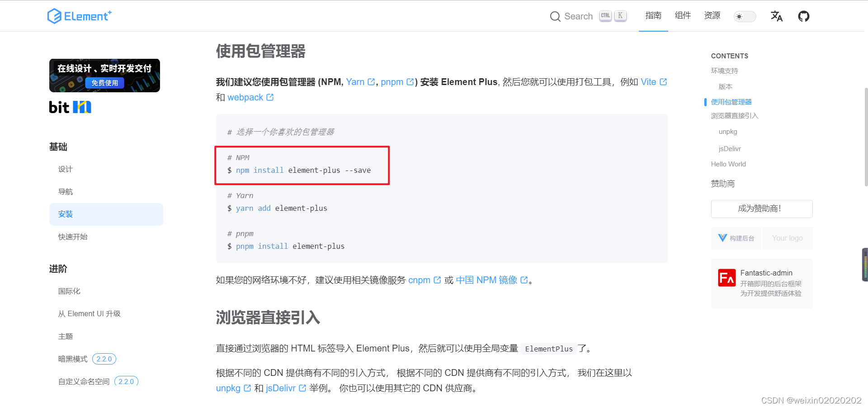
Task: Open the language translation menu icon
Action: (777, 16)
